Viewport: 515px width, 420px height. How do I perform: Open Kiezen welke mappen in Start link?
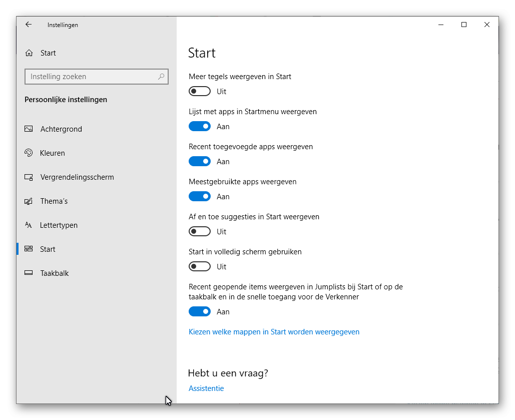pyautogui.click(x=274, y=332)
